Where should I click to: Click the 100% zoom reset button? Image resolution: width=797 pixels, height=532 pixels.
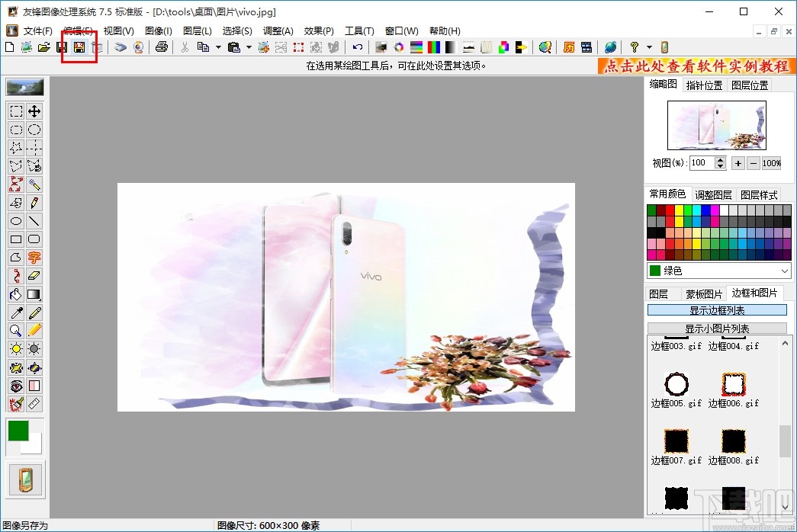[x=771, y=163]
